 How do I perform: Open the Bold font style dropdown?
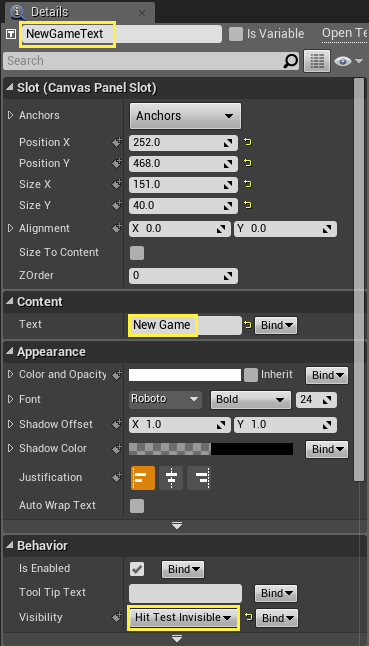click(248, 400)
